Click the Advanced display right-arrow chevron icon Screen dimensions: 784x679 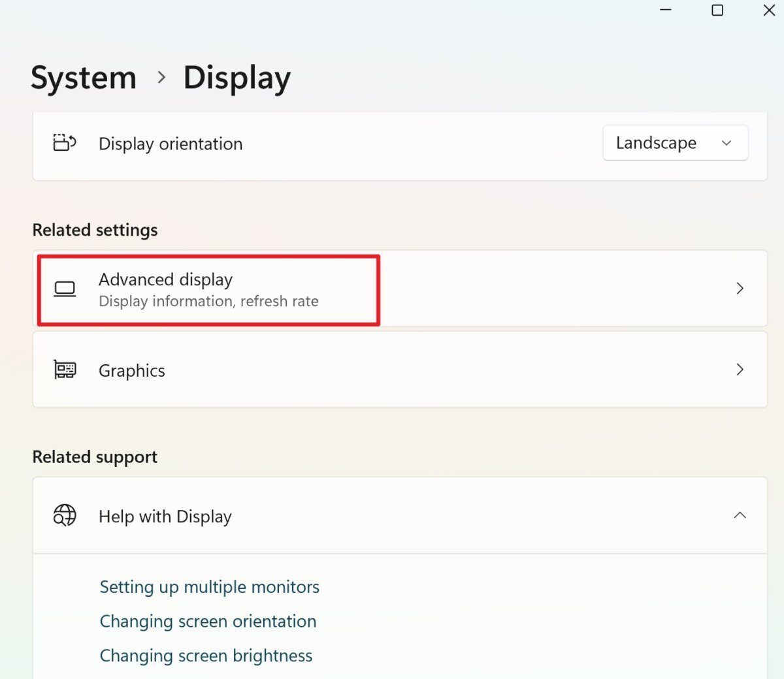click(x=740, y=288)
